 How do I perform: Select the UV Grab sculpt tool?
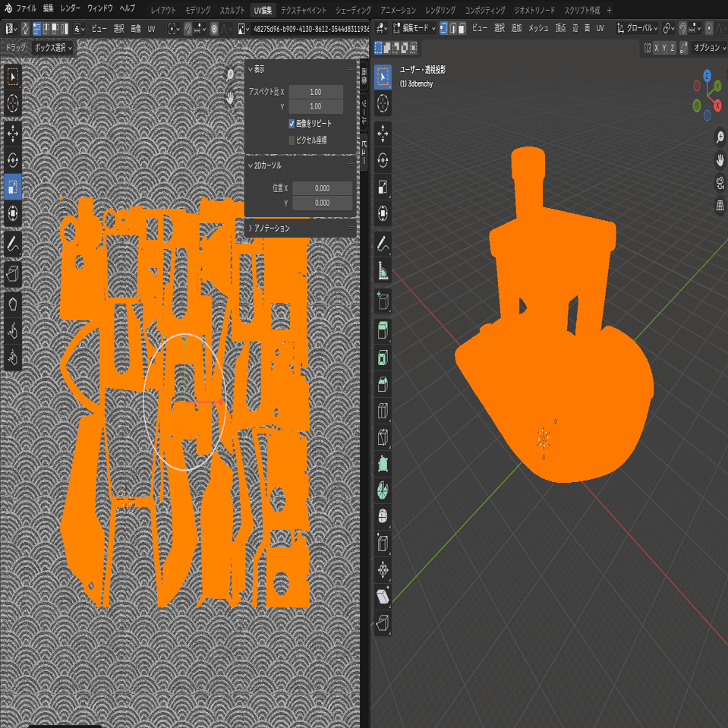click(13, 304)
